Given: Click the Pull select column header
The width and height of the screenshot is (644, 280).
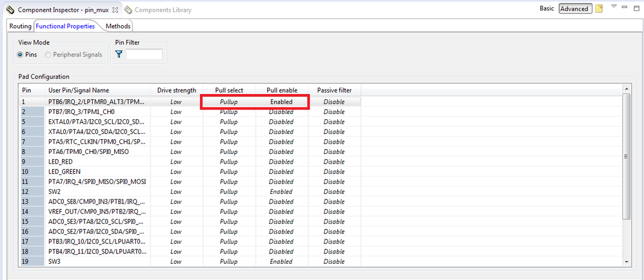Looking at the screenshot, I should 229,90.
